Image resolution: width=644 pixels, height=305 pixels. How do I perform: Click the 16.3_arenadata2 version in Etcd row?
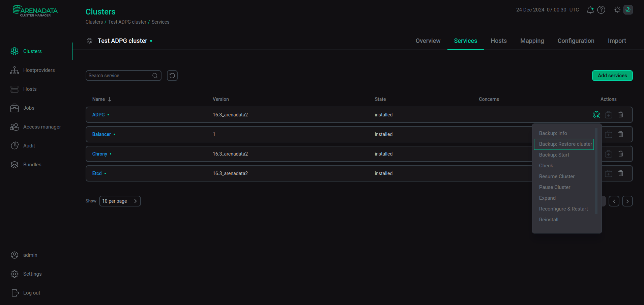[x=230, y=173]
